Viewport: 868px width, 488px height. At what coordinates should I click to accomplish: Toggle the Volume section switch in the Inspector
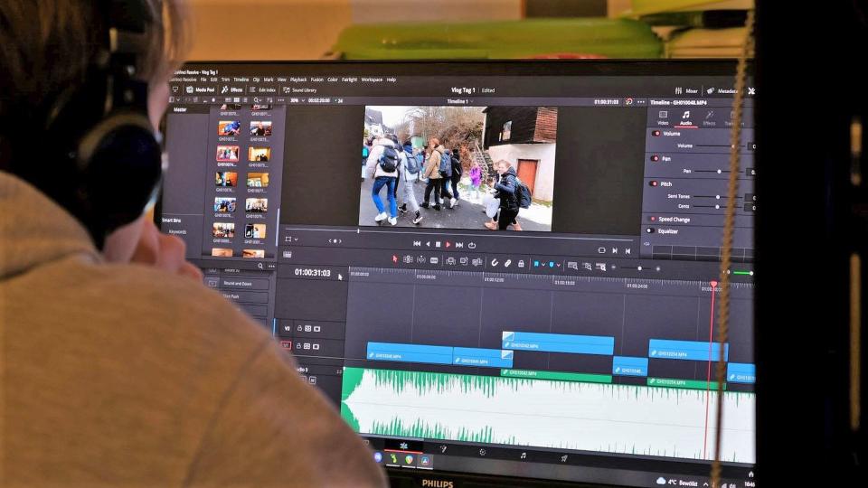[656, 134]
